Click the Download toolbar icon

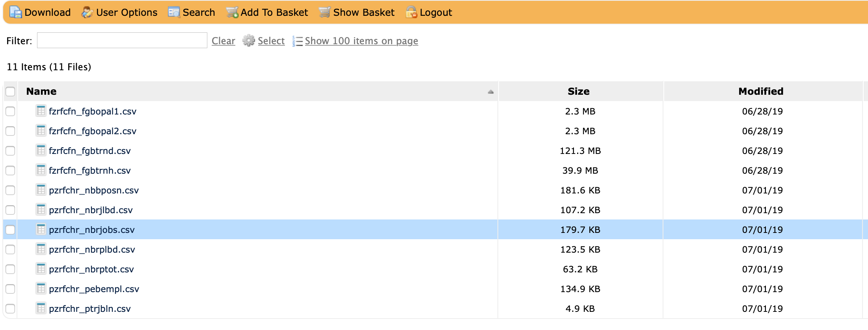coord(15,13)
